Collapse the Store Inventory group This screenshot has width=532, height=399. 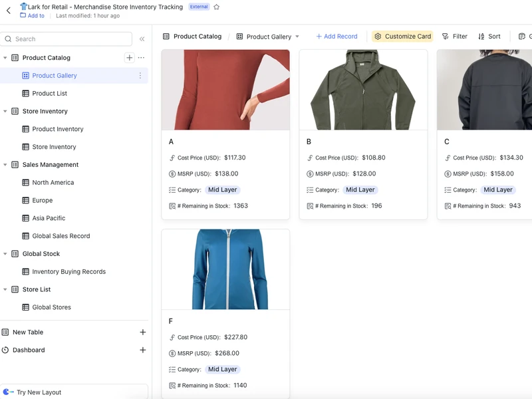click(5, 112)
